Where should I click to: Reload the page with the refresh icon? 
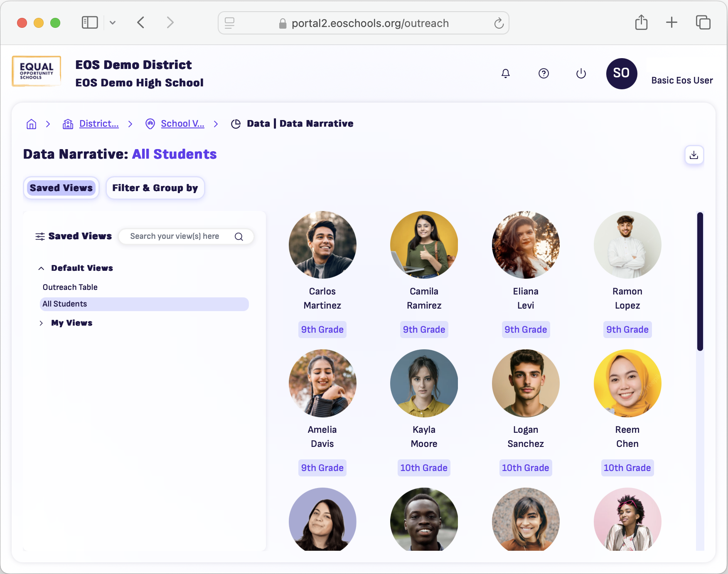(499, 23)
